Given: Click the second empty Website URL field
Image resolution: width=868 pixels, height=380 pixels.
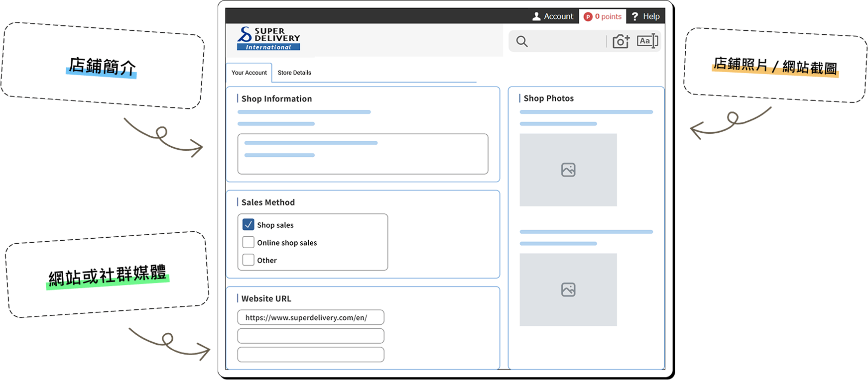Looking at the screenshot, I should (x=311, y=336).
